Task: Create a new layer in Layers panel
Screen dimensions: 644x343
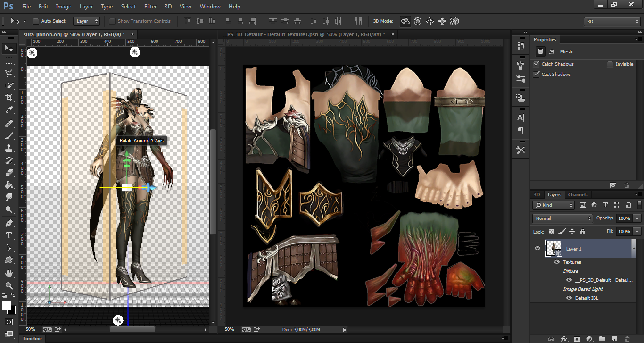Action: point(614,339)
